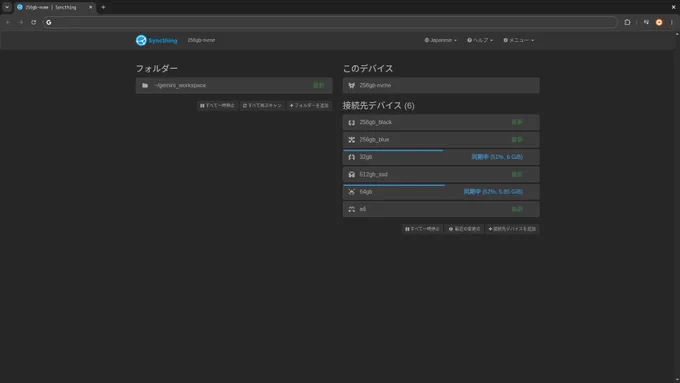The width and height of the screenshot is (680, 383).
Task: Expand the 256gb_blue device row
Action: (x=441, y=140)
